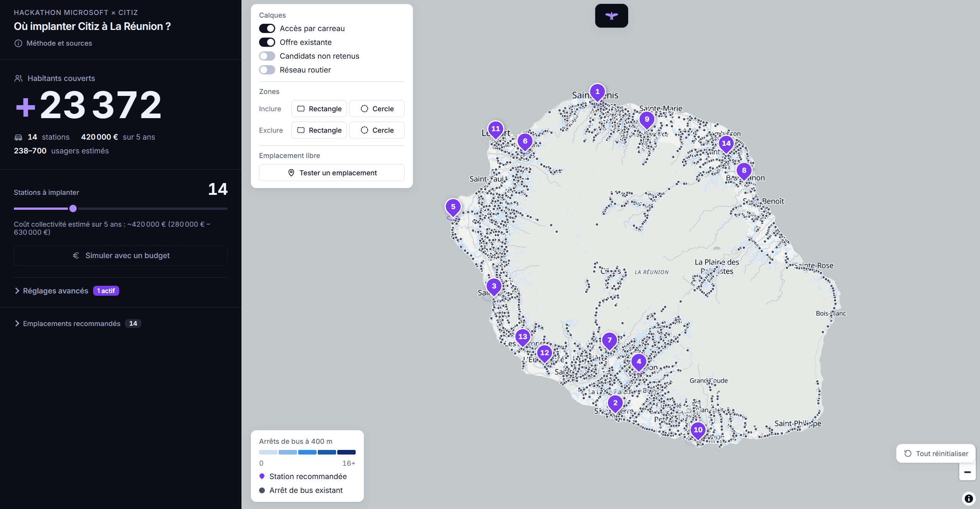Viewport: 980px width, 509px height.
Task: Click the Stations à implanter slider handle
Action: 73,209
